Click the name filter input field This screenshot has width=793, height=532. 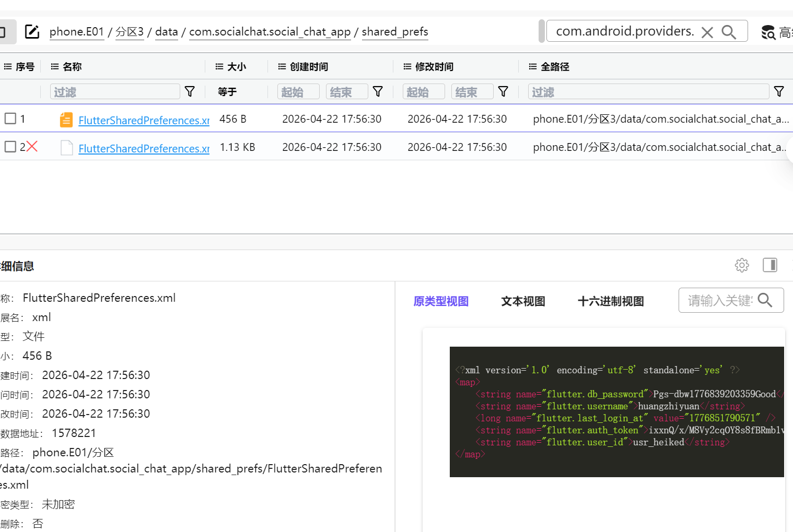tap(115, 92)
